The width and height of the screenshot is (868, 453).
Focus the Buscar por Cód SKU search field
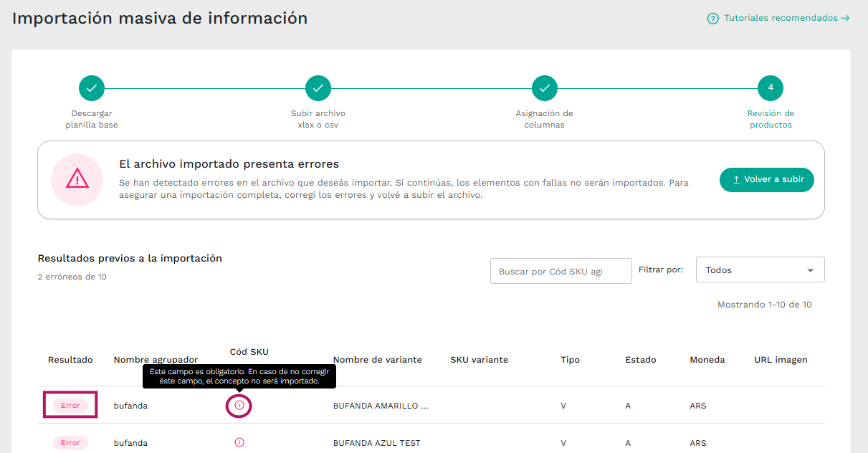(561, 271)
